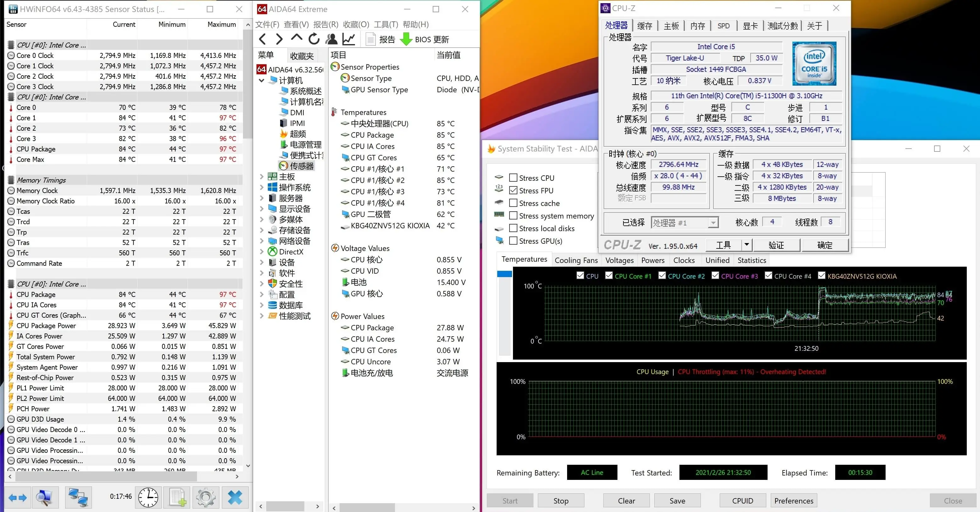Click the HWiNFO blue X close-sensors icon

[x=235, y=497]
